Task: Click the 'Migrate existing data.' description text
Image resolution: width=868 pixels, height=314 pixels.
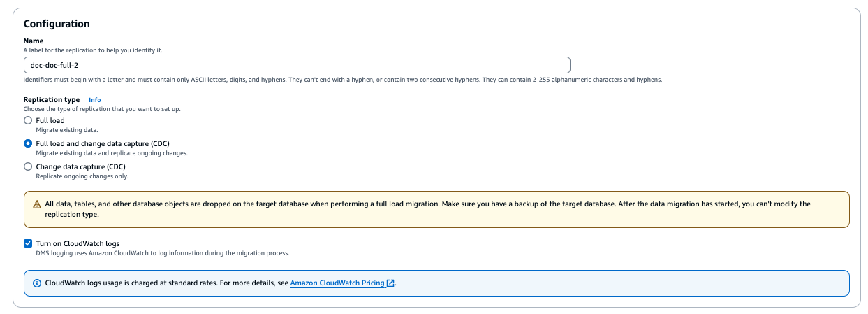Action: (67, 130)
